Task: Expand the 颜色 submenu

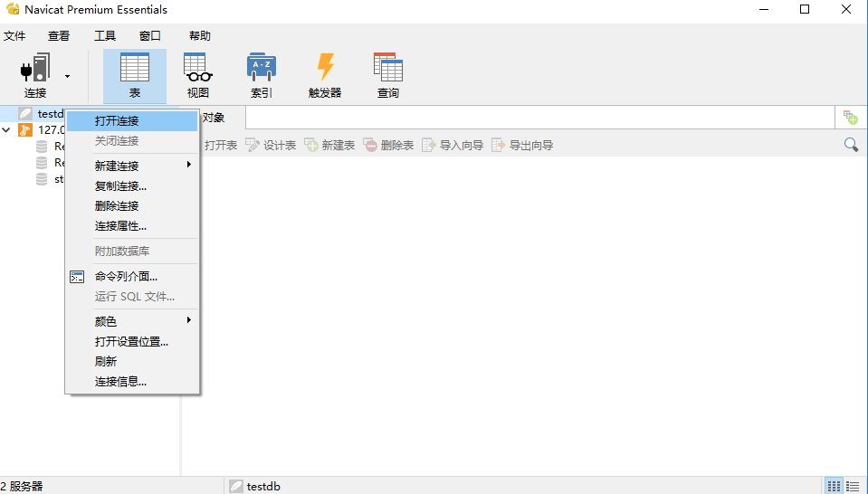Action: click(132, 321)
